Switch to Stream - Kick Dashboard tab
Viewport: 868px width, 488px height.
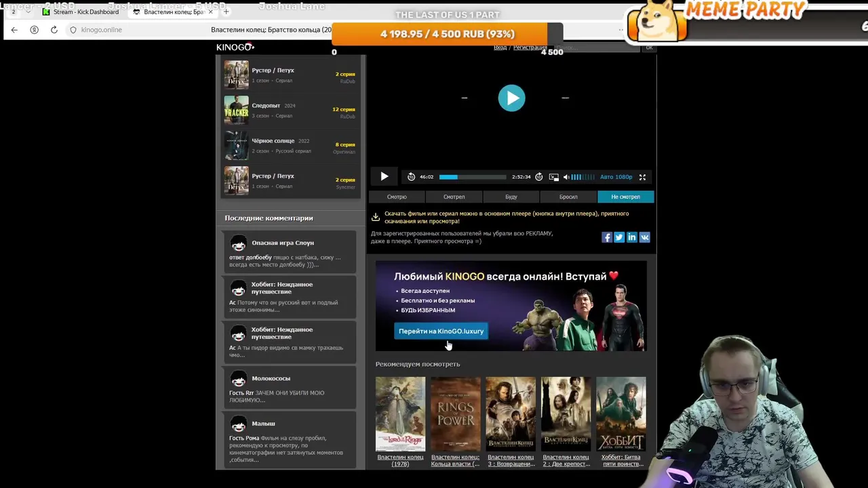pos(81,12)
